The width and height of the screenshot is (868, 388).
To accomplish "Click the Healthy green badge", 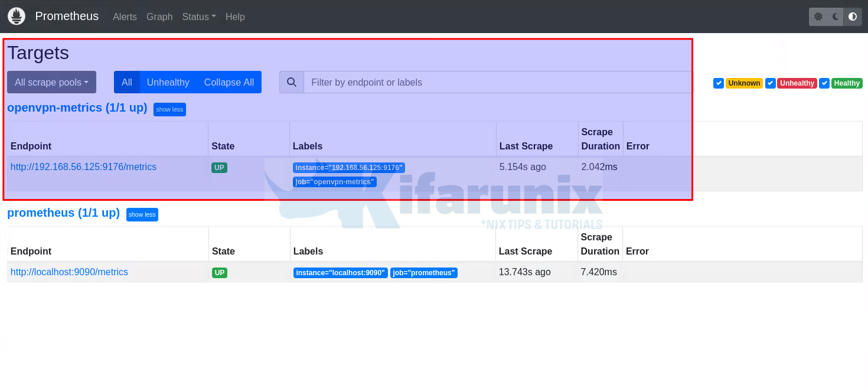I will pos(847,83).
